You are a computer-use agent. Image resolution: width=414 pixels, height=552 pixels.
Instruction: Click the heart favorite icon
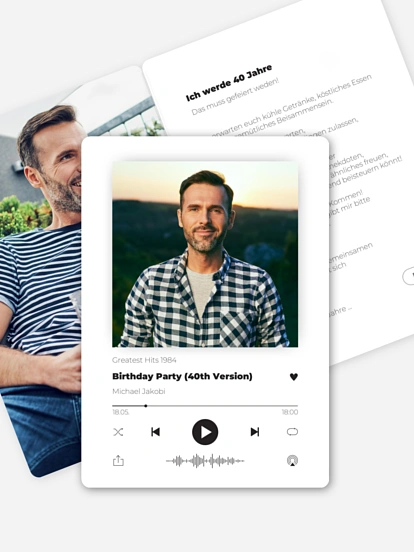tap(294, 377)
